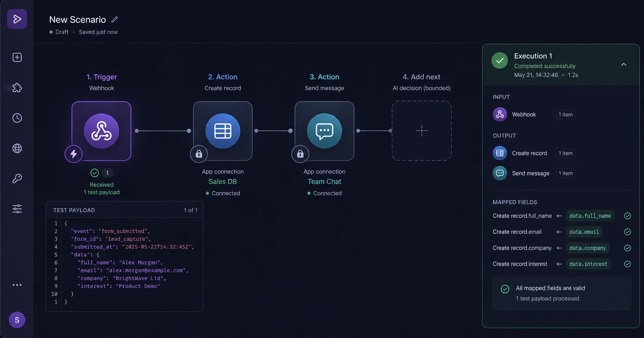644x338 pixels.
Task: Click Create record.full_name field label
Action: pyautogui.click(x=522, y=216)
